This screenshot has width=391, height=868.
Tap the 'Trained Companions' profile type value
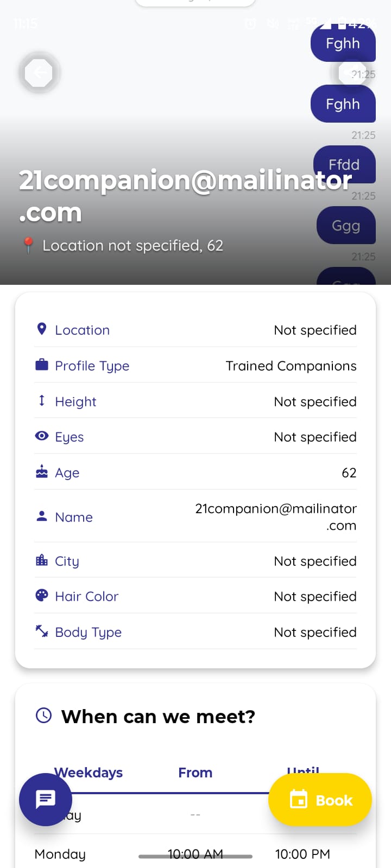pyautogui.click(x=291, y=366)
